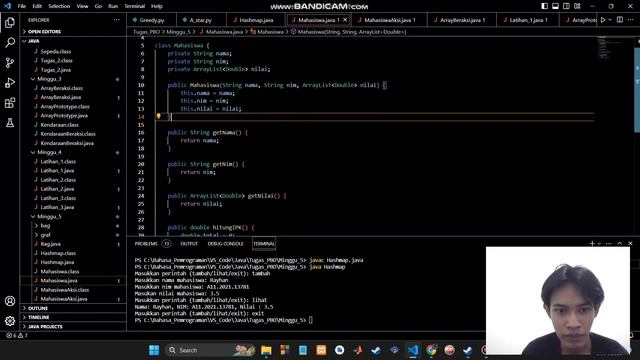Open the Edit menu
The width and height of the screenshot is (640, 360).
(37, 6)
